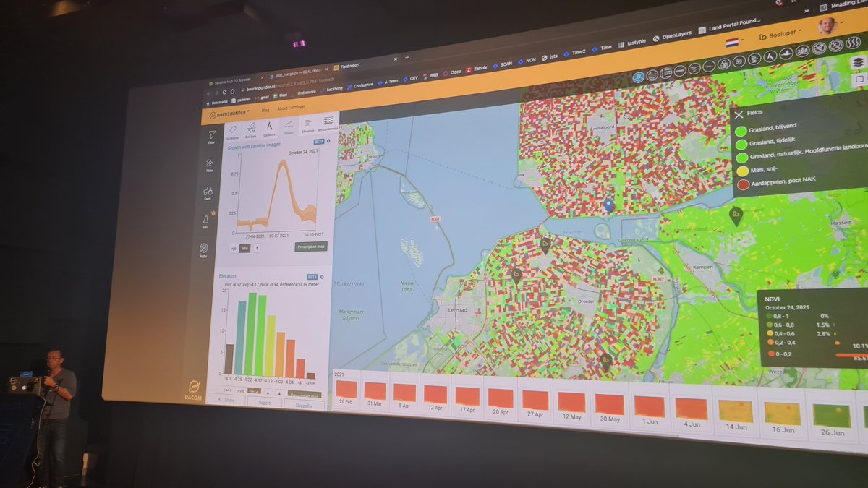Switch to the Elevation tab
The height and width of the screenshot is (488, 868).
(x=307, y=125)
